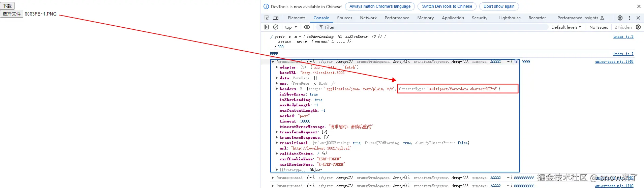Open the index.js:3 source link
Viewport: 644px width, 188px height.
(623, 36)
